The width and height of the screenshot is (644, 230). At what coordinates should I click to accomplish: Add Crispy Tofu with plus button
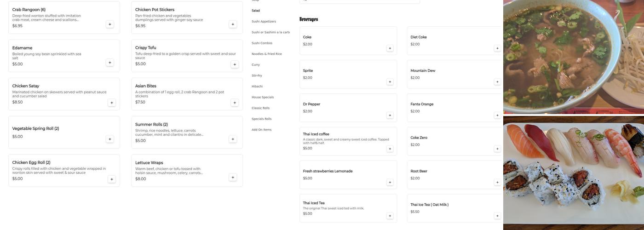click(x=235, y=64)
